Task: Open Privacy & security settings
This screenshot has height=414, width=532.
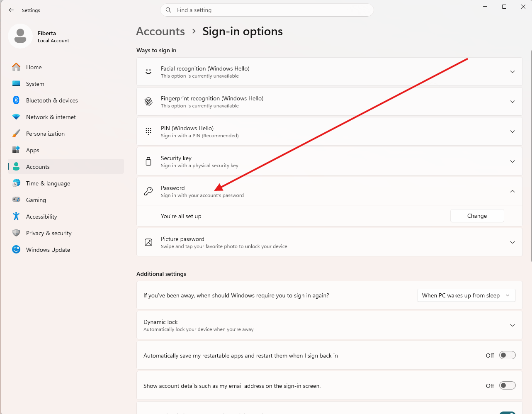Action: [49, 233]
